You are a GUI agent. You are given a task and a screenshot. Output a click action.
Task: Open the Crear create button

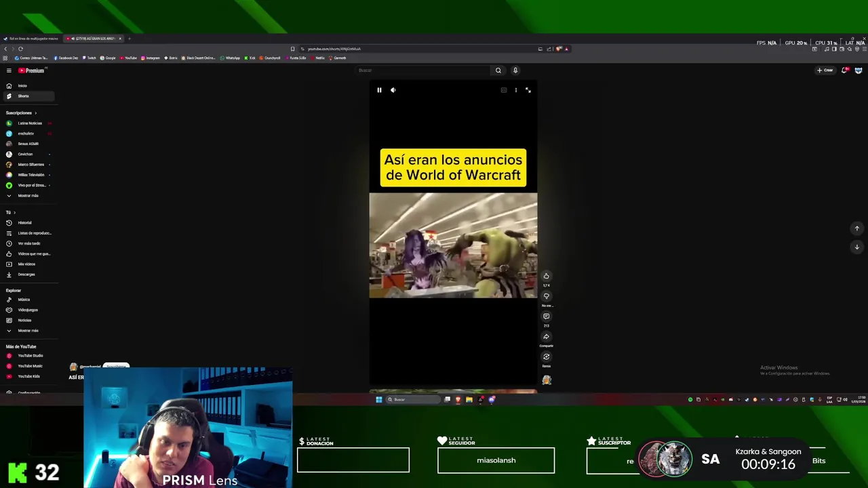point(825,70)
